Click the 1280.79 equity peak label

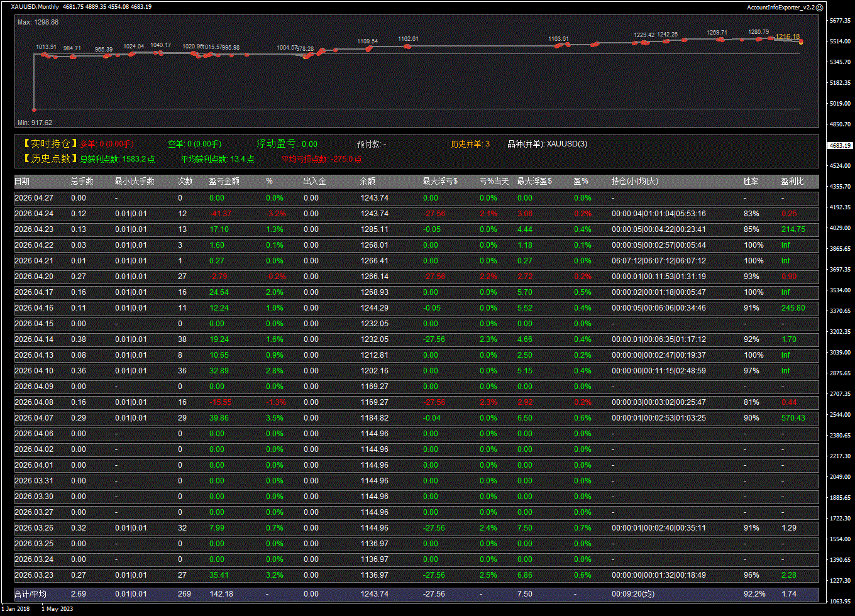[758, 31]
